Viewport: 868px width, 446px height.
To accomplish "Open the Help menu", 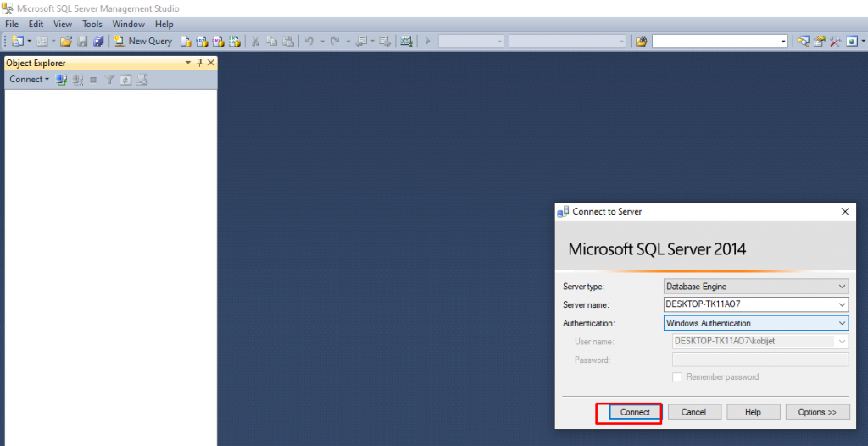I will point(164,24).
